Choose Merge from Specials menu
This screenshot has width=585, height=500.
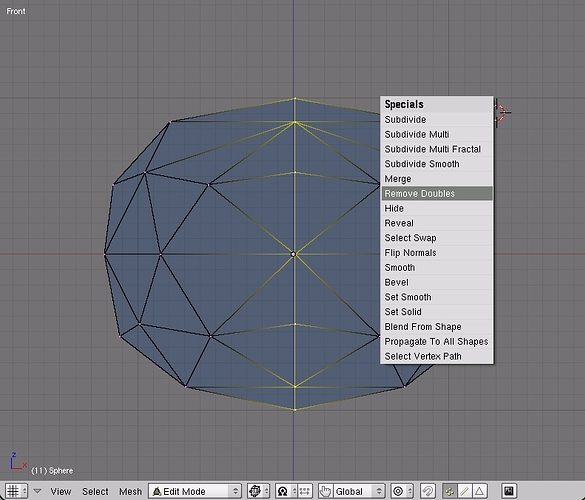point(437,179)
